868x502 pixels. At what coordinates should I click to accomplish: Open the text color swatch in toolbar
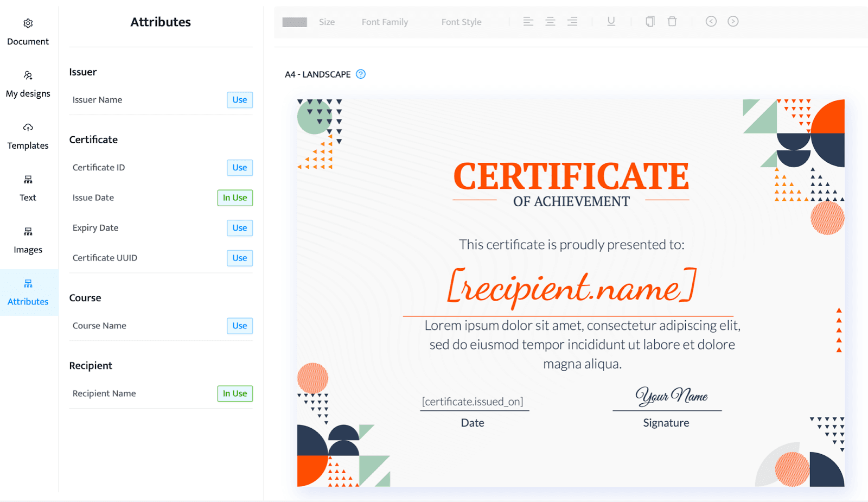click(295, 22)
